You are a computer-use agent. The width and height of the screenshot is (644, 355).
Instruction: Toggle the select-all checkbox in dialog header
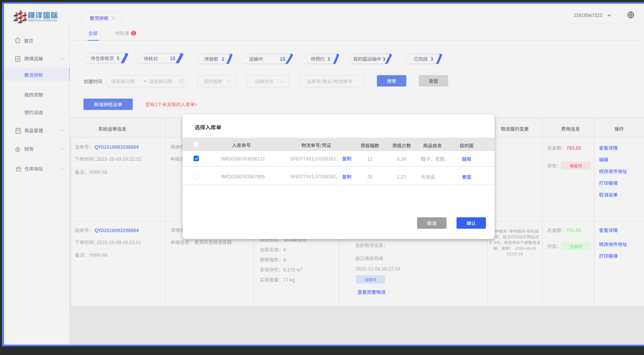pos(196,145)
